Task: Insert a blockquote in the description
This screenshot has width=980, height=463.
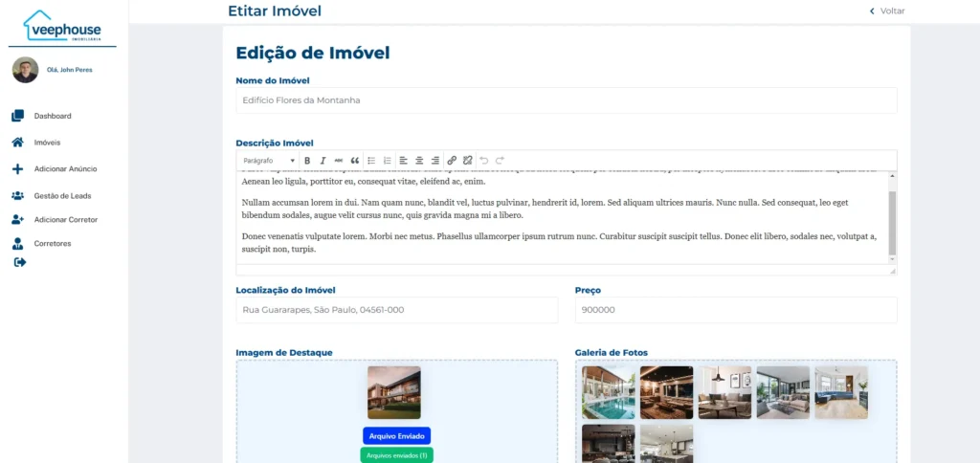Action: click(x=354, y=161)
